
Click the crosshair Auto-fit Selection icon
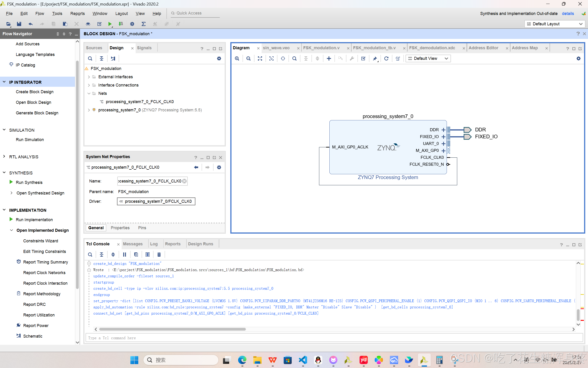(283, 58)
